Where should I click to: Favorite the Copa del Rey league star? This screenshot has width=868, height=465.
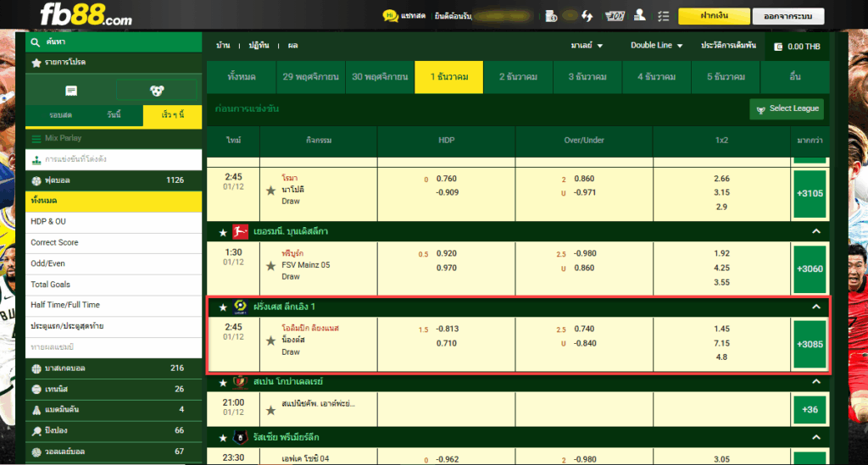tap(223, 383)
